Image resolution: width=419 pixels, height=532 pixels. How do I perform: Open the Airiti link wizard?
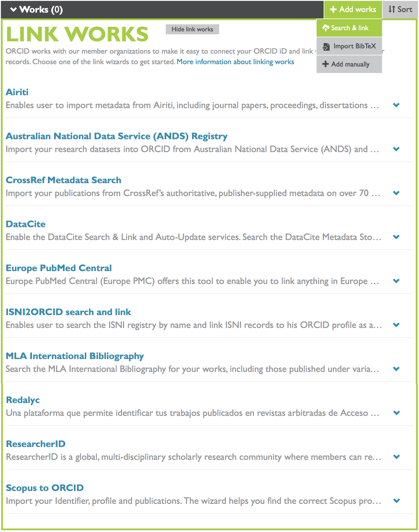click(17, 92)
